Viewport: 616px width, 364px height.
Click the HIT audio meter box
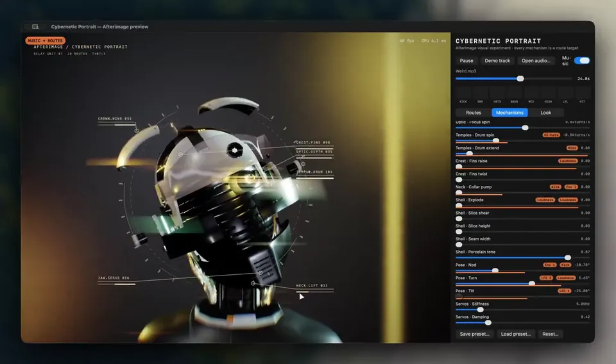pyautogui.click(x=582, y=93)
